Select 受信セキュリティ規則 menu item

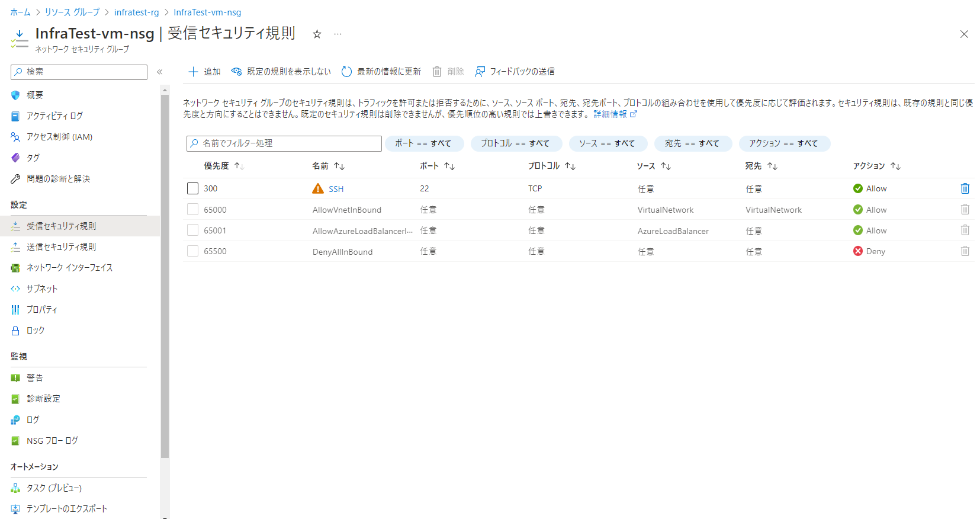coord(79,226)
